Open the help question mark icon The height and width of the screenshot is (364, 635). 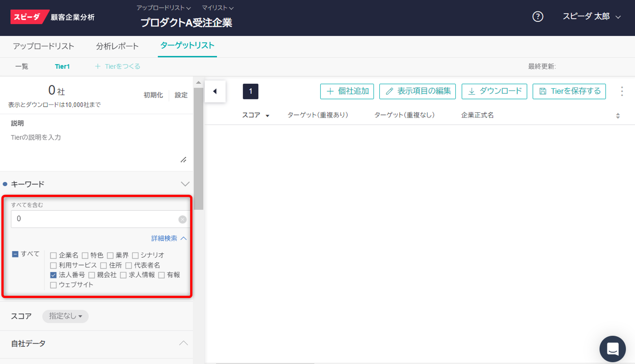(x=538, y=17)
